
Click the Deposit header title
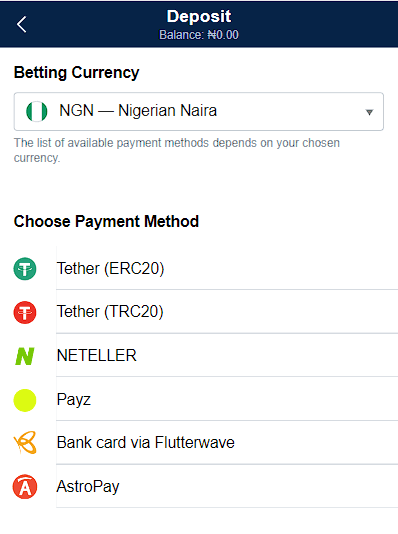pyautogui.click(x=199, y=16)
